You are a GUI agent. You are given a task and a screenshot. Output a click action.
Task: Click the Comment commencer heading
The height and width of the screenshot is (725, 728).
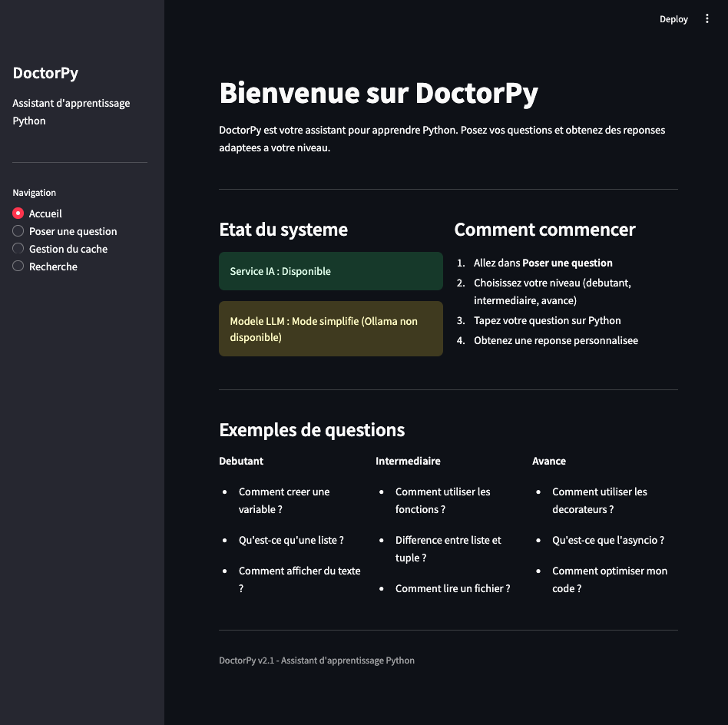pos(544,230)
